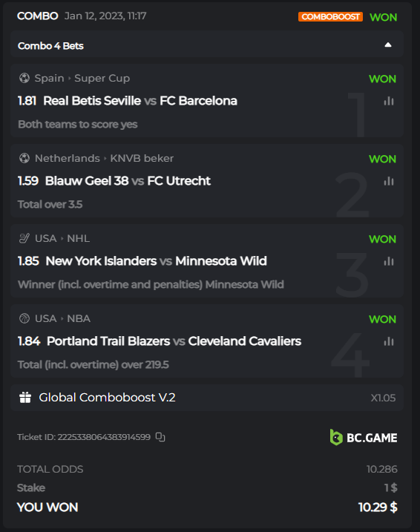This screenshot has width=420, height=532.
Task: Select the Real Betis Seville vs FC Barcelona match
Action: pos(140,101)
